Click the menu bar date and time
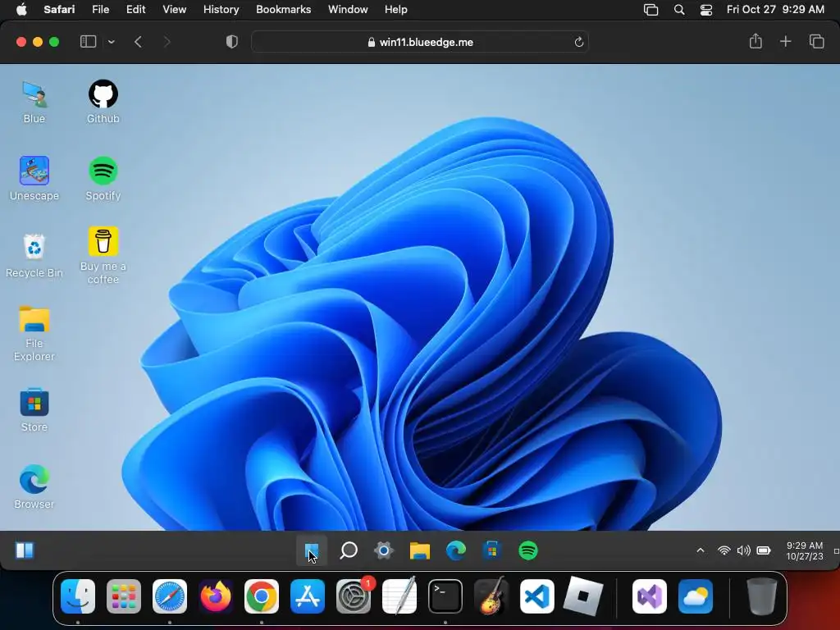This screenshot has height=630, width=840. click(775, 9)
